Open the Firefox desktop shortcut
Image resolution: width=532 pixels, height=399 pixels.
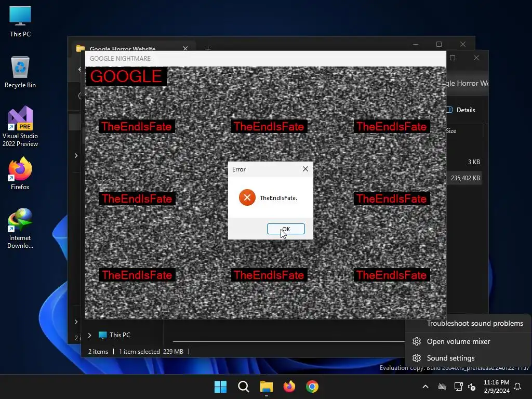click(x=20, y=174)
